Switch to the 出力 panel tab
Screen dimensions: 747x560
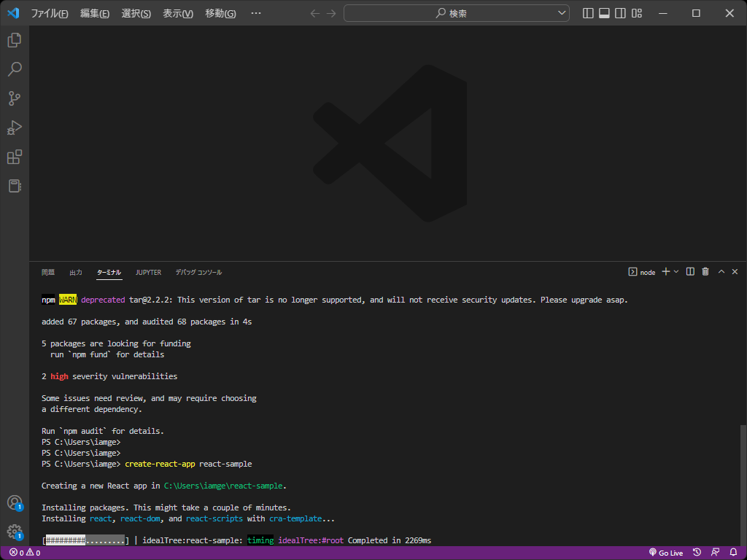(x=76, y=273)
